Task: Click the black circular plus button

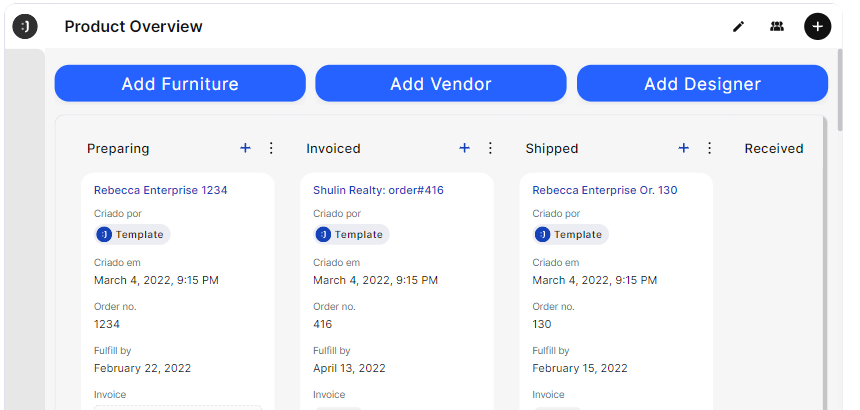Action: click(817, 27)
